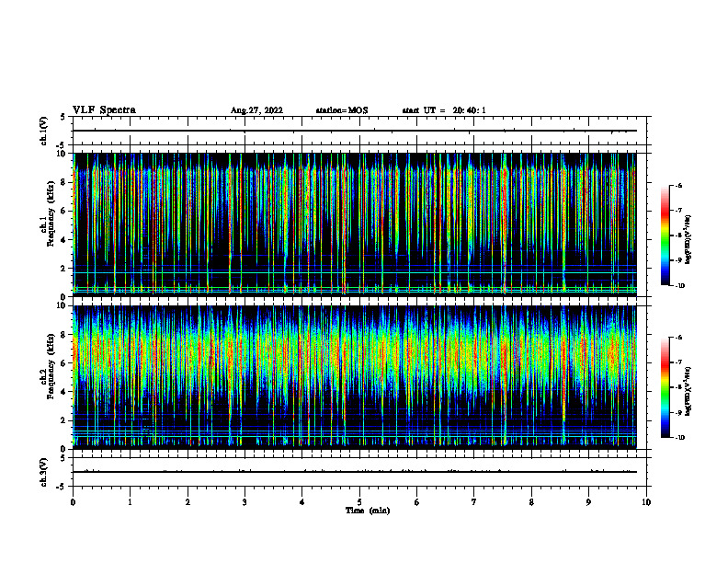The height and width of the screenshot is (563, 728).
Task: Click the "-6" label on ch.1 colorbar
Action: point(678,185)
